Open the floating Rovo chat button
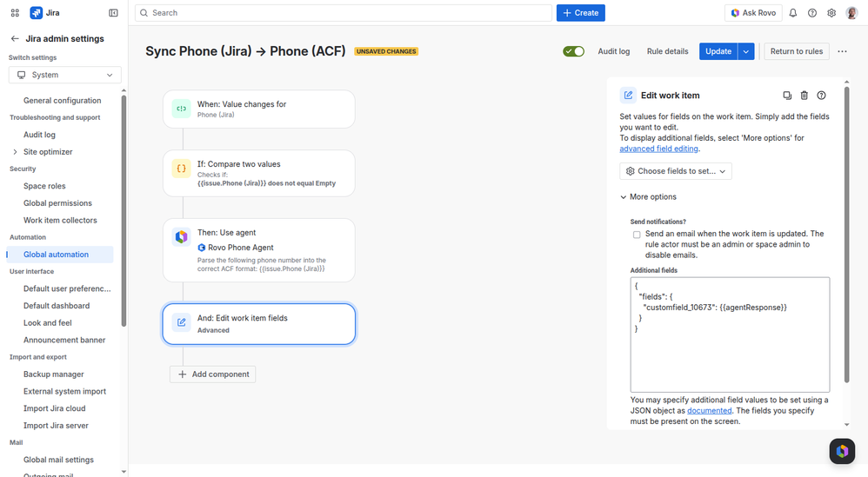The height and width of the screenshot is (477, 868). coord(842,451)
